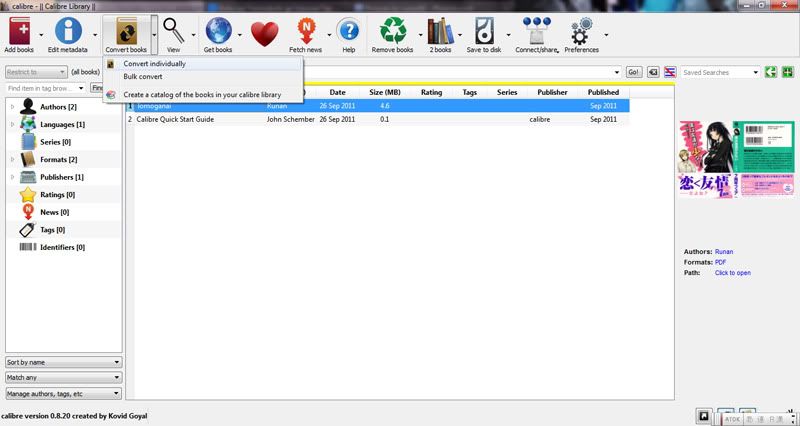Expand the Languages [1] tree node
The width and height of the screenshot is (800, 426).
pos(13,124)
